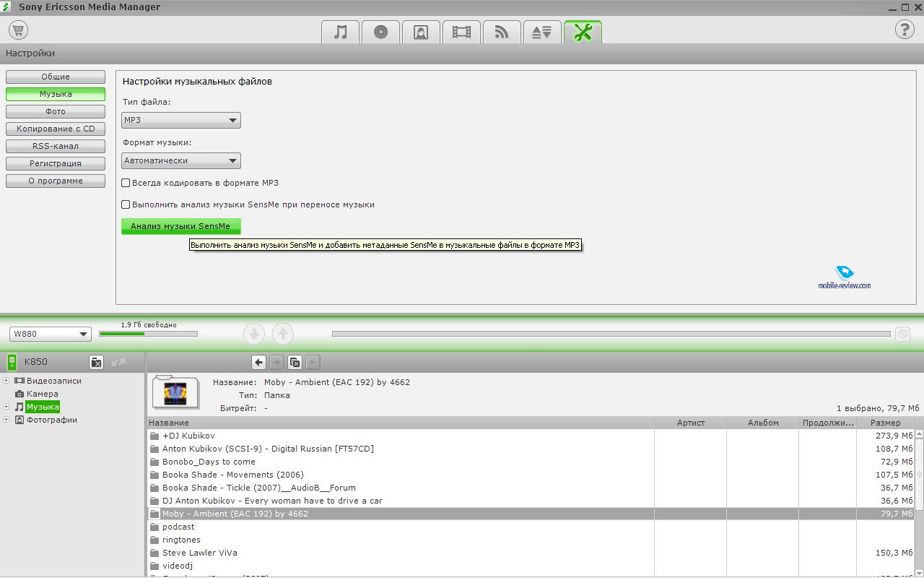The width and height of the screenshot is (924, 578).
Task: Enable always encode in MP3 format checkbox
Action: tap(126, 183)
